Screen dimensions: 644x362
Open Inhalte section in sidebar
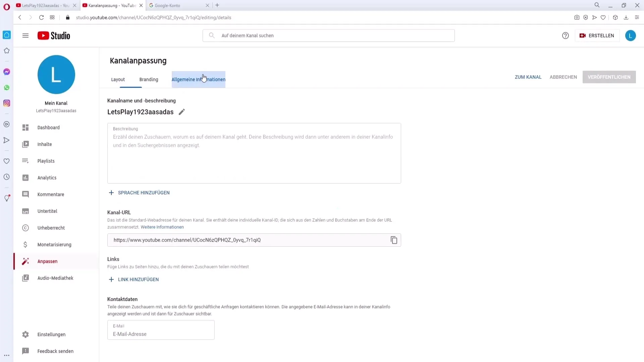[45, 144]
